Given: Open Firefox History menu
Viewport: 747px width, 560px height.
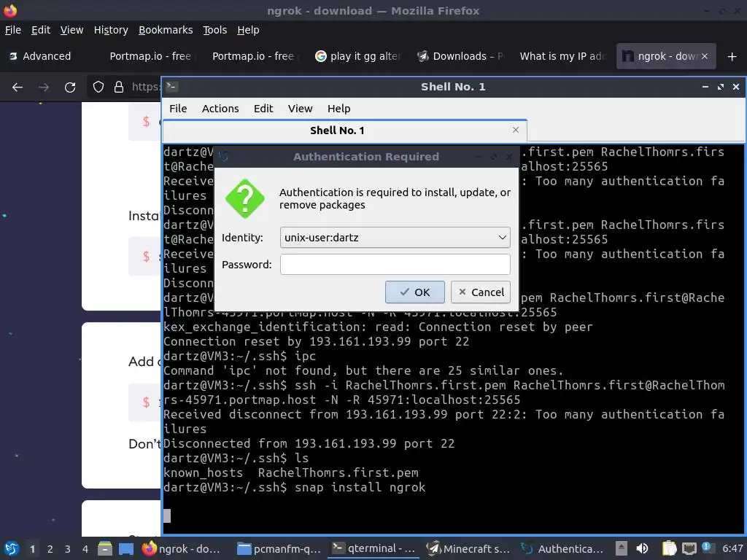Looking at the screenshot, I should point(111,30).
